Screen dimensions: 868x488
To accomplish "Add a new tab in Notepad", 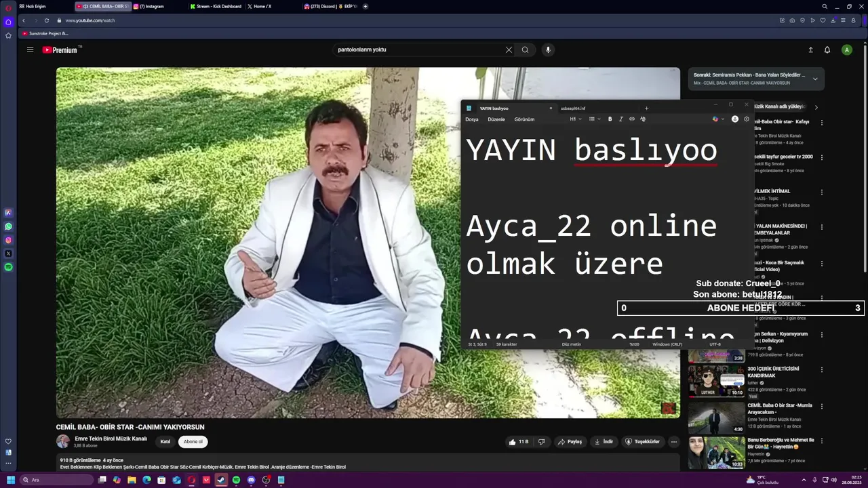I will 646,108.
